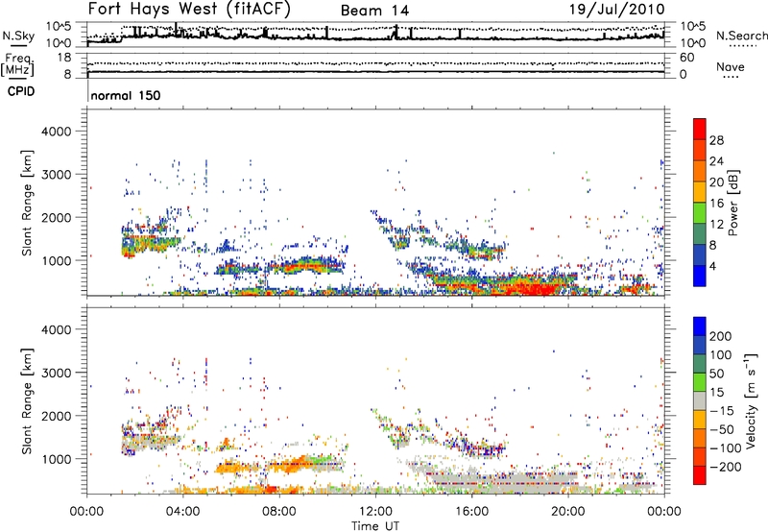Select the "normal 150" CPID text
Screen dimensions: 768x532
click(126, 95)
